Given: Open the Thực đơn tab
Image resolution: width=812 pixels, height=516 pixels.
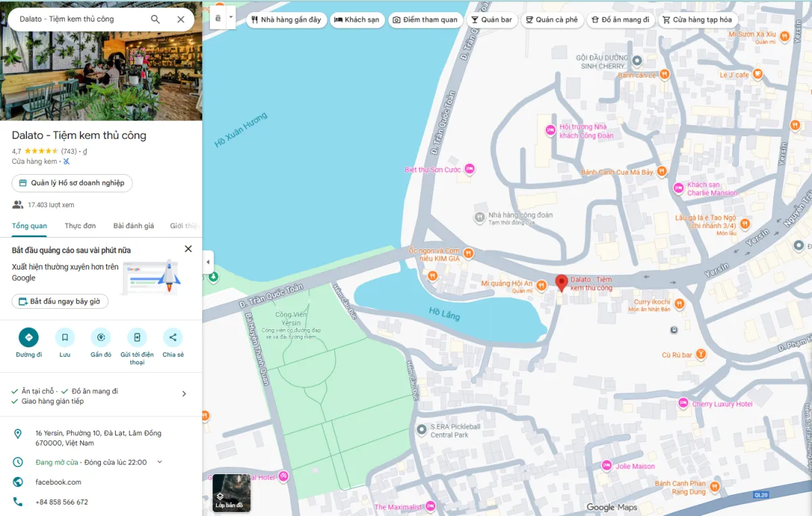Looking at the screenshot, I should [80, 225].
